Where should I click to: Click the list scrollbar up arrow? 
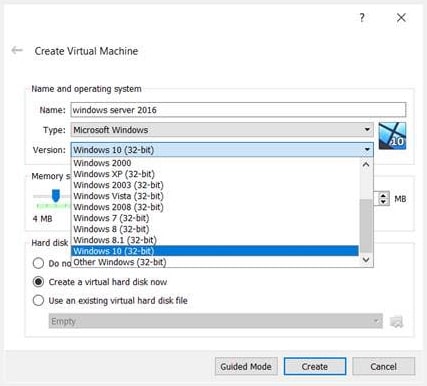coord(366,164)
